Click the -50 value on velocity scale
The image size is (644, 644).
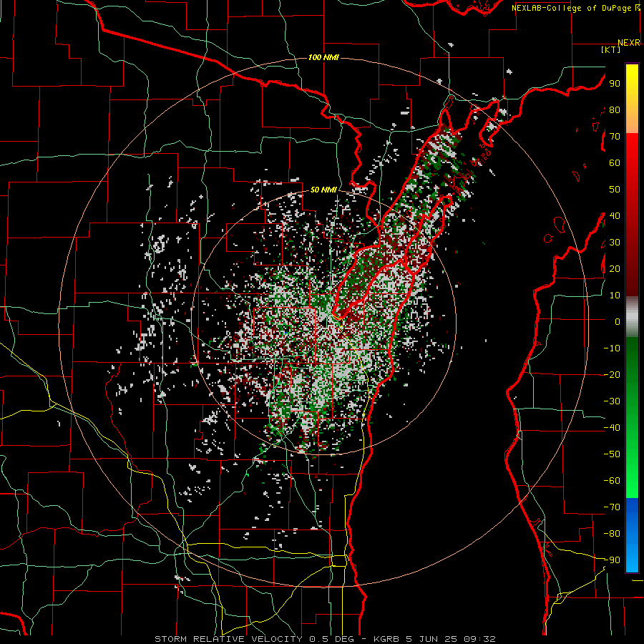point(612,454)
